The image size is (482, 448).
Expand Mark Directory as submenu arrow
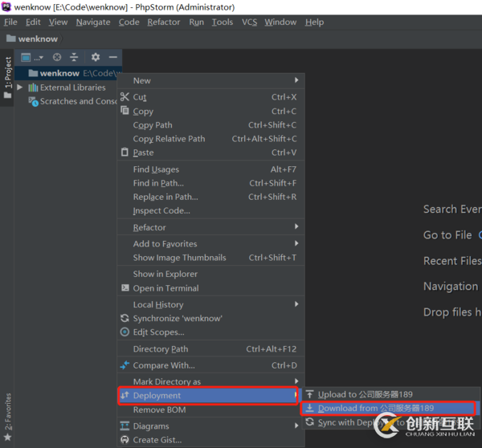296,381
